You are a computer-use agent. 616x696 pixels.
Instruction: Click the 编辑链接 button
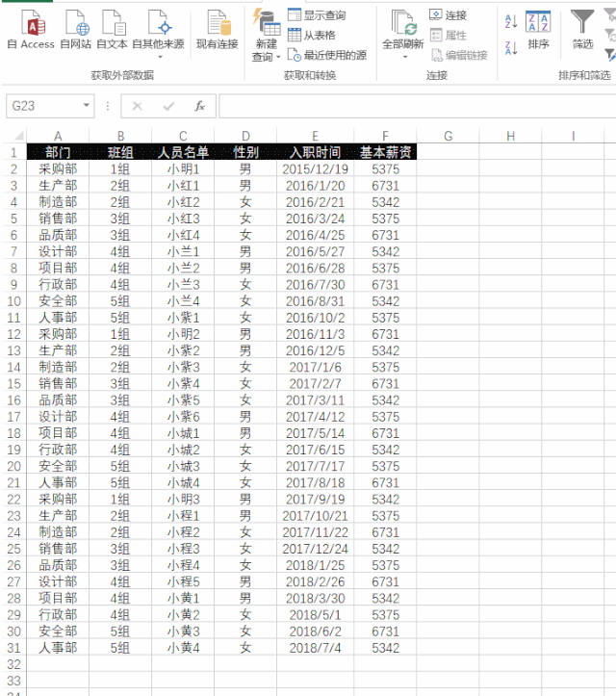point(459,55)
